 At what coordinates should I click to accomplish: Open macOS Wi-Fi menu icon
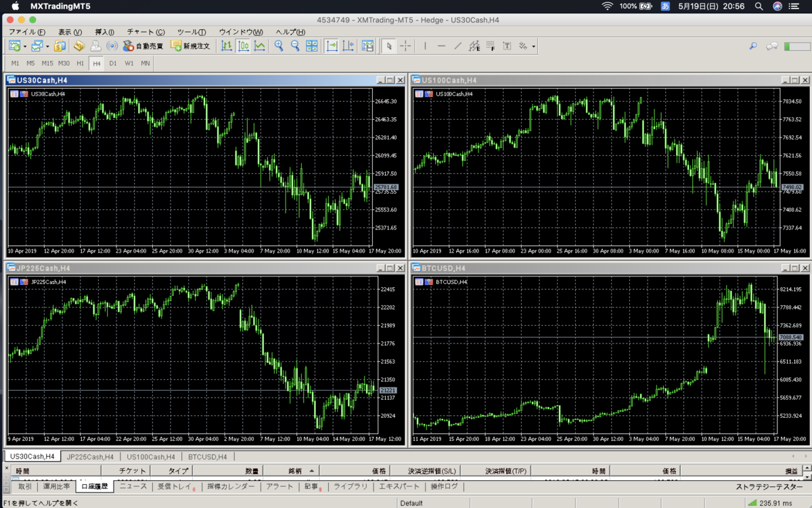[x=607, y=6]
